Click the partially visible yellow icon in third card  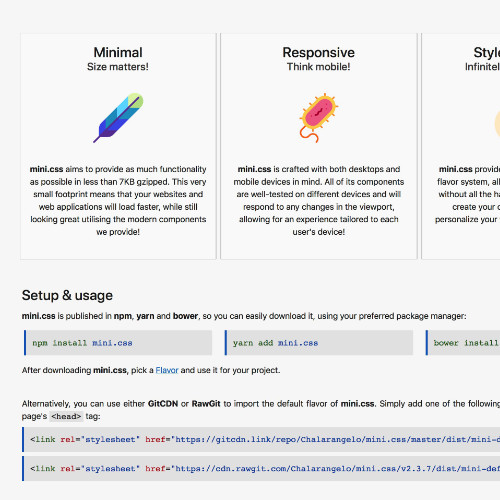(497, 123)
